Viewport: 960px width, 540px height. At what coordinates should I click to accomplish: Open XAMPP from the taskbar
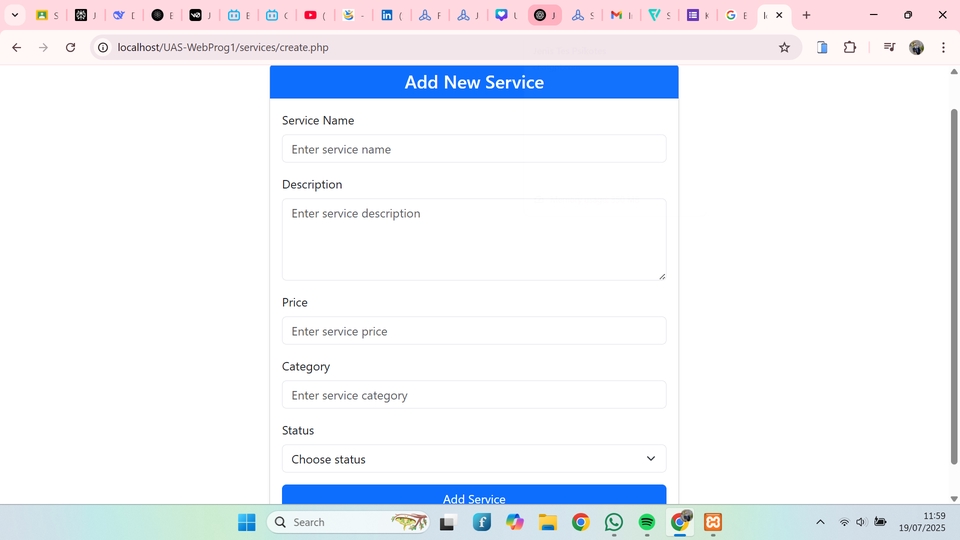(713, 522)
